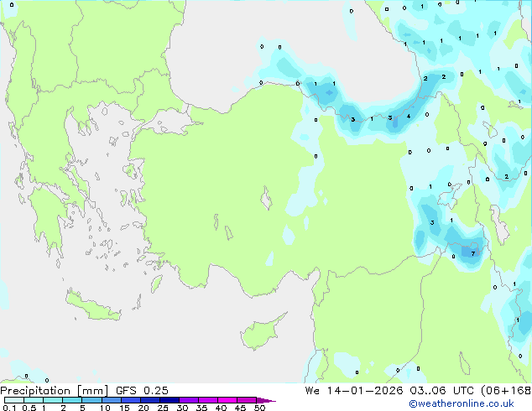Open the weatheronline.co.uk copyright link
Viewport: 532px width, 411px height.
(462, 403)
